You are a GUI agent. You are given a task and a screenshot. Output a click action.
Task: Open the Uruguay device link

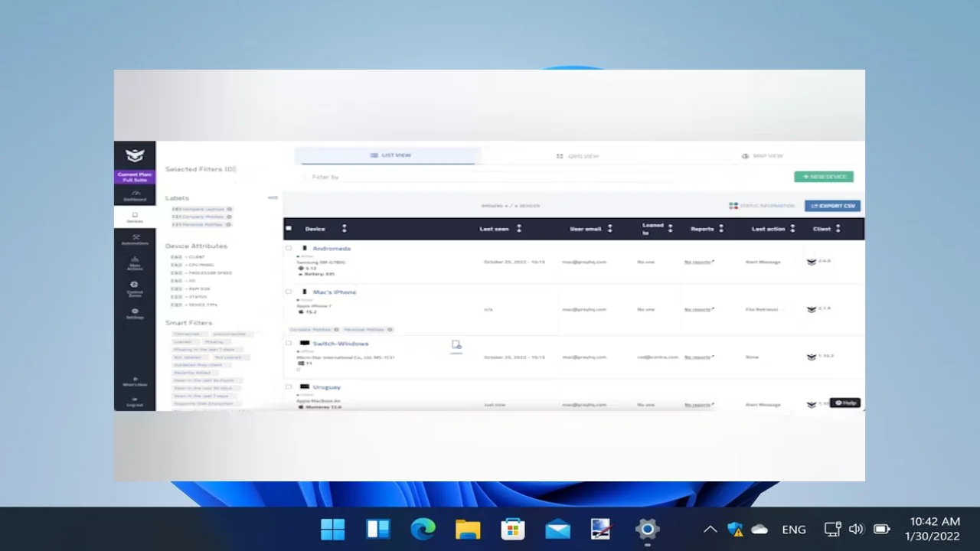click(x=326, y=387)
